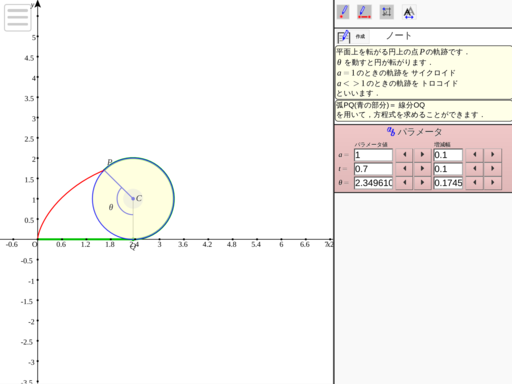Click the θ step size field 0.1745
The image size is (512, 384).
pyautogui.click(x=448, y=183)
